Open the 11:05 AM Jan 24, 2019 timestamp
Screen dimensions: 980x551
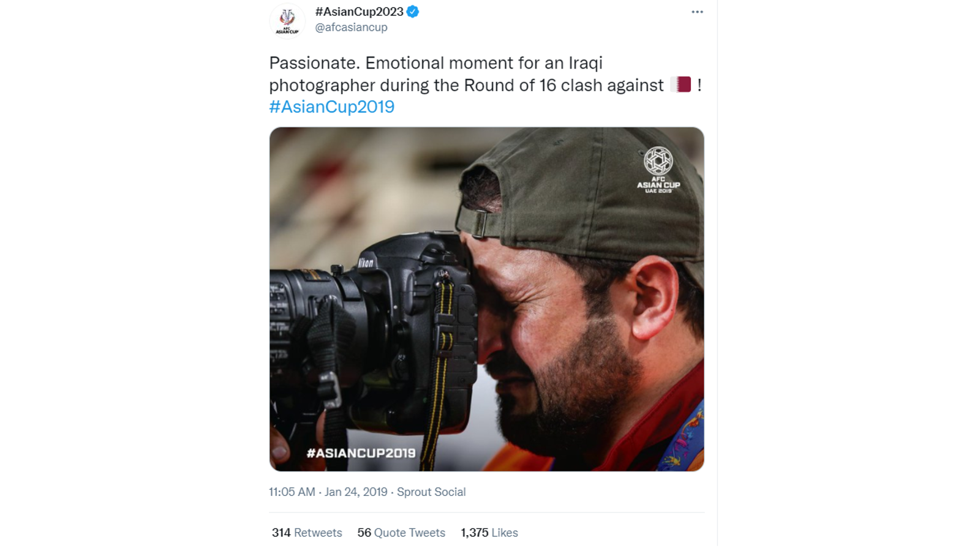[x=328, y=492]
